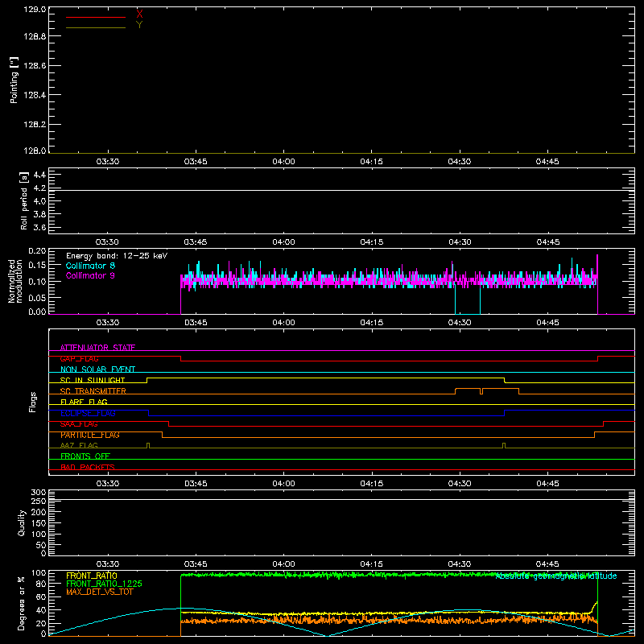The image size is (644, 644).
Task: Click the 128.4 tick label
Action: point(35,95)
